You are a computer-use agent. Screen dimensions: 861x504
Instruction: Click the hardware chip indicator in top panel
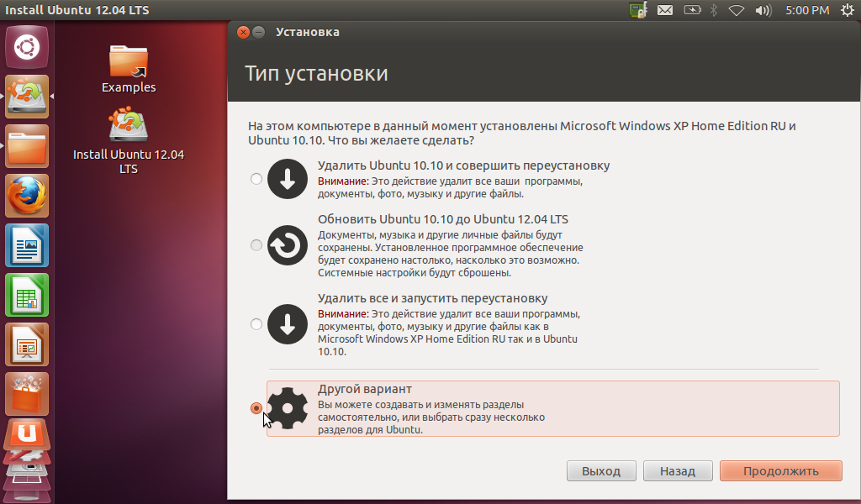[637, 10]
